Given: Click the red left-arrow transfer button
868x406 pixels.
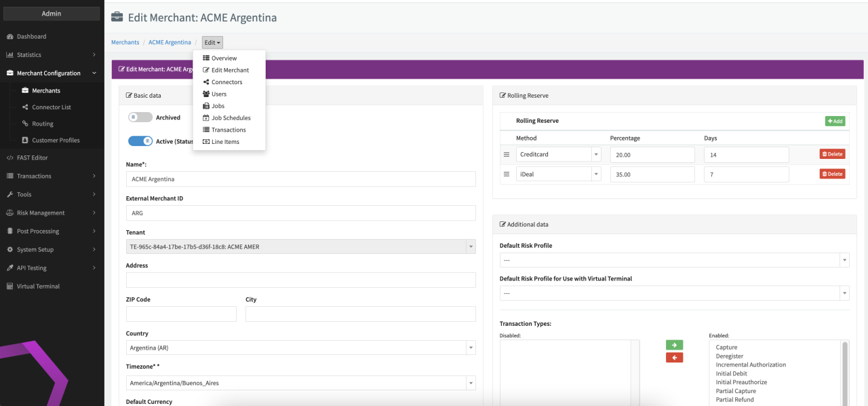Looking at the screenshot, I should tap(674, 357).
